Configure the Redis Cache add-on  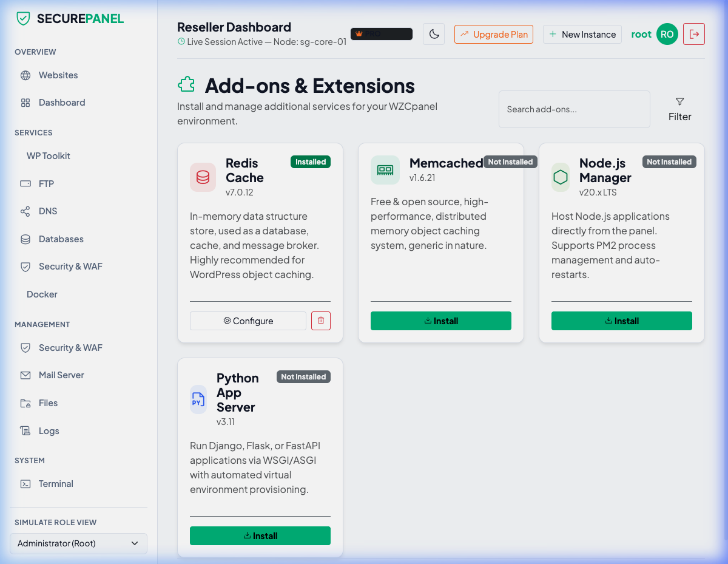point(248,321)
